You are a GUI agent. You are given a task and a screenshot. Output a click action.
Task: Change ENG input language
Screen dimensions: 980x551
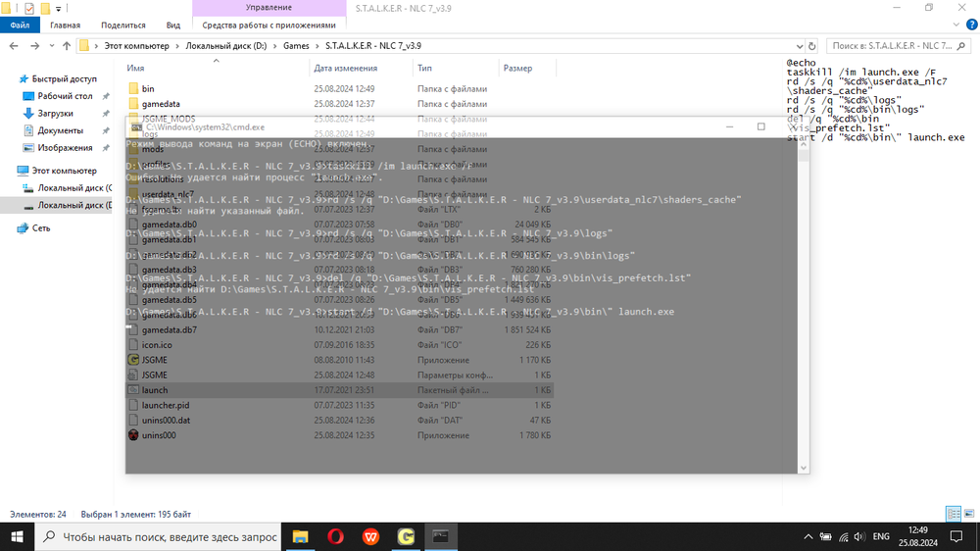click(x=881, y=536)
